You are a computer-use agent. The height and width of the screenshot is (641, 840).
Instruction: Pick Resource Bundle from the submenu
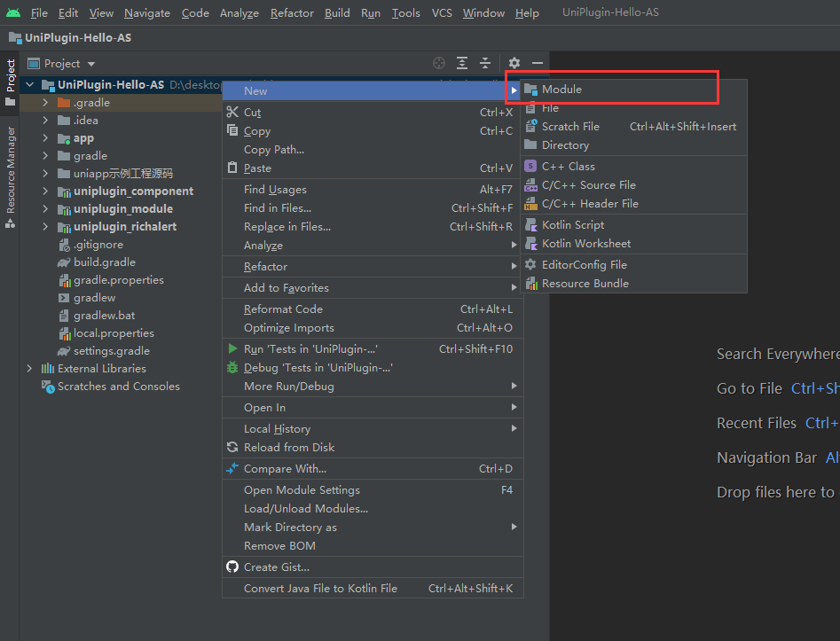pos(585,283)
